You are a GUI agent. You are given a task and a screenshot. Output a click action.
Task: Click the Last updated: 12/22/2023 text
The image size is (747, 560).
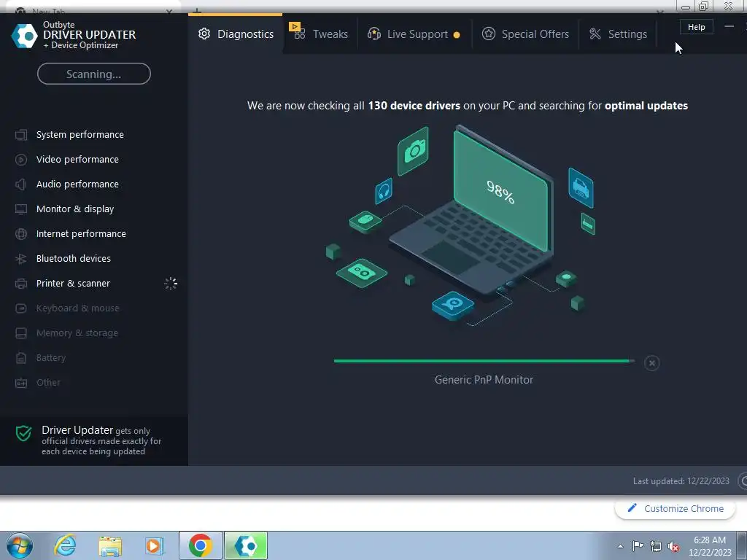tap(681, 481)
